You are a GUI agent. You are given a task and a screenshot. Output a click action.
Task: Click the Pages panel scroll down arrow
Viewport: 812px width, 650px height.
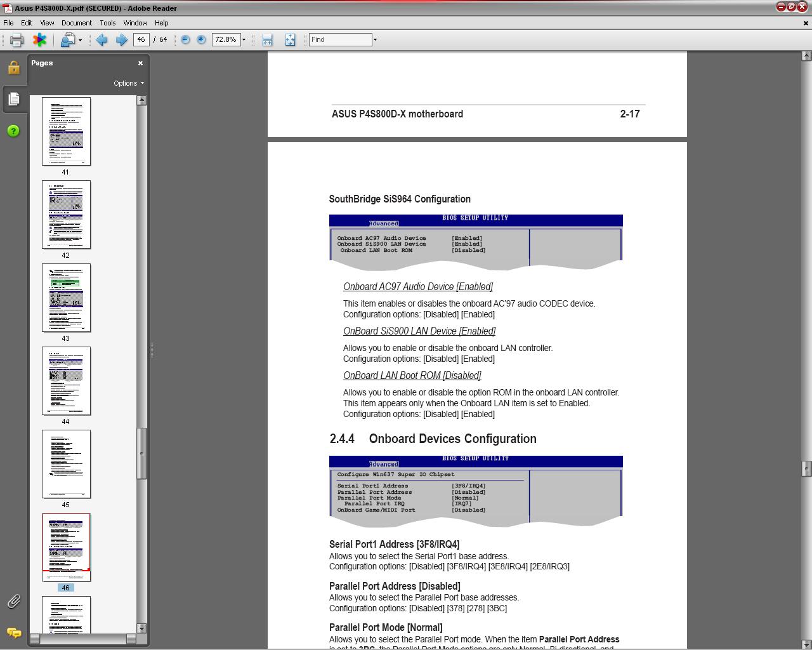[x=142, y=628]
